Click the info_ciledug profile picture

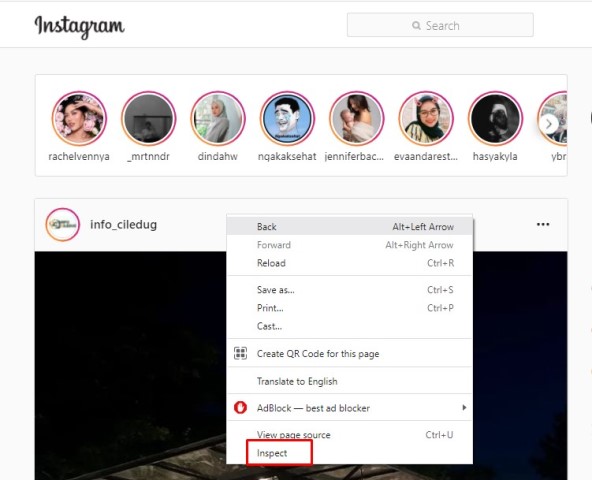[x=63, y=224]
